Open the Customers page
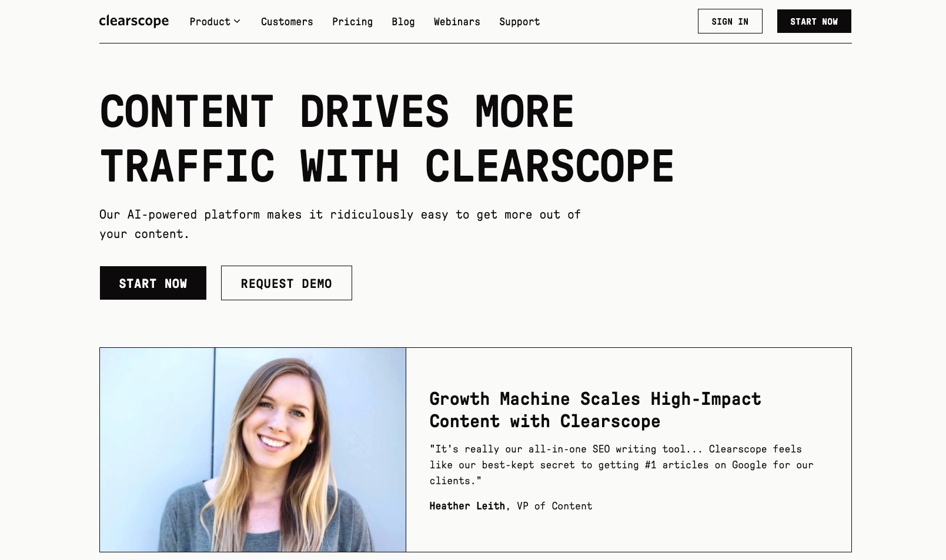 tap(287, 22)
